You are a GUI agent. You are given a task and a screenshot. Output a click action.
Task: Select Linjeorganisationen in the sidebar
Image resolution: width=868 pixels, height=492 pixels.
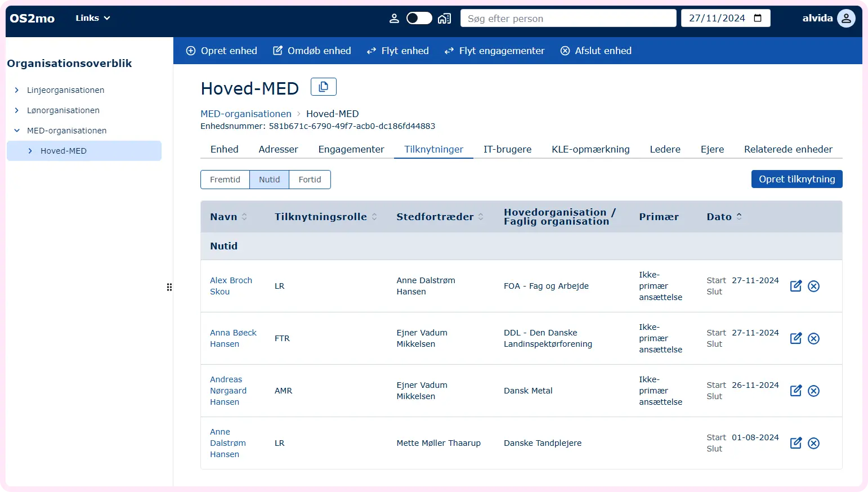[x=66, y=90]
